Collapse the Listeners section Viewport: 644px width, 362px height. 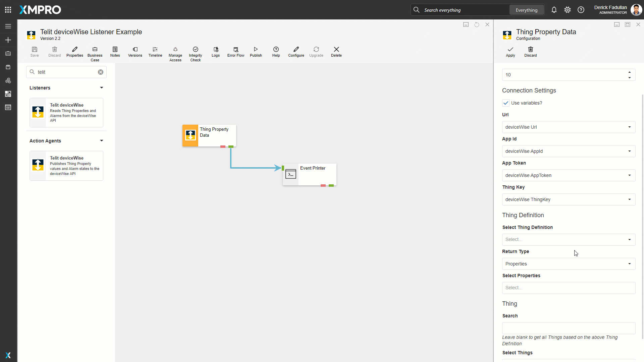(101, 88)
